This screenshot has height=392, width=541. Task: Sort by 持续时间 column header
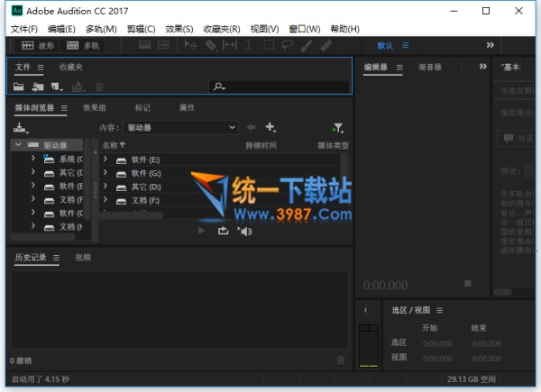click(261, 145)
